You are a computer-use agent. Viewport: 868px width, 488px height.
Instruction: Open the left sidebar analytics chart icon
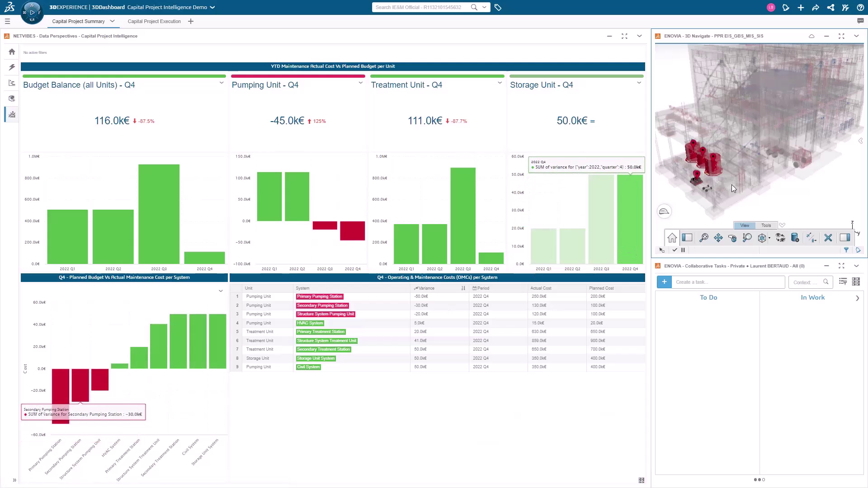tap(12, 114)
